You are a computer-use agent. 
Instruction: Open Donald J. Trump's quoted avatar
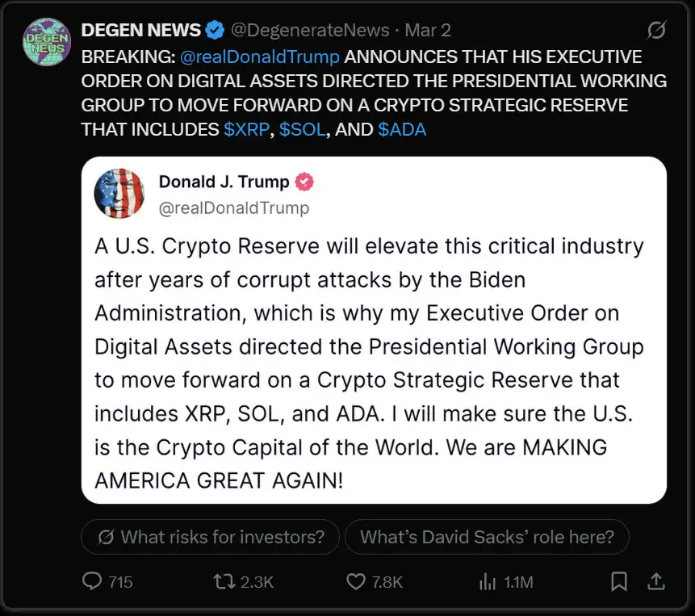(119, 194)
